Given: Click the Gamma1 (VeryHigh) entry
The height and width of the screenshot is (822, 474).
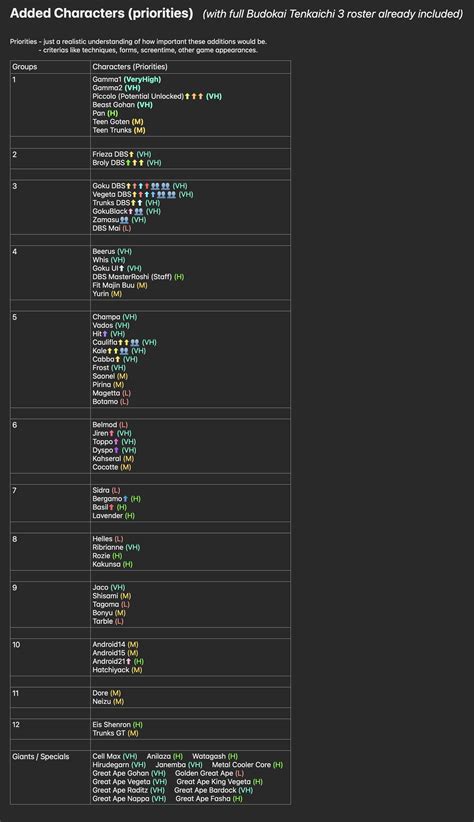Looking at the screenshot, I should [126, 80].
